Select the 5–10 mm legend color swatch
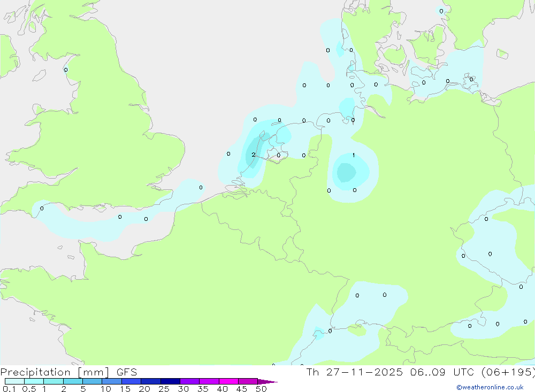Viewport: 535px width, 392px height. [93, 381]
